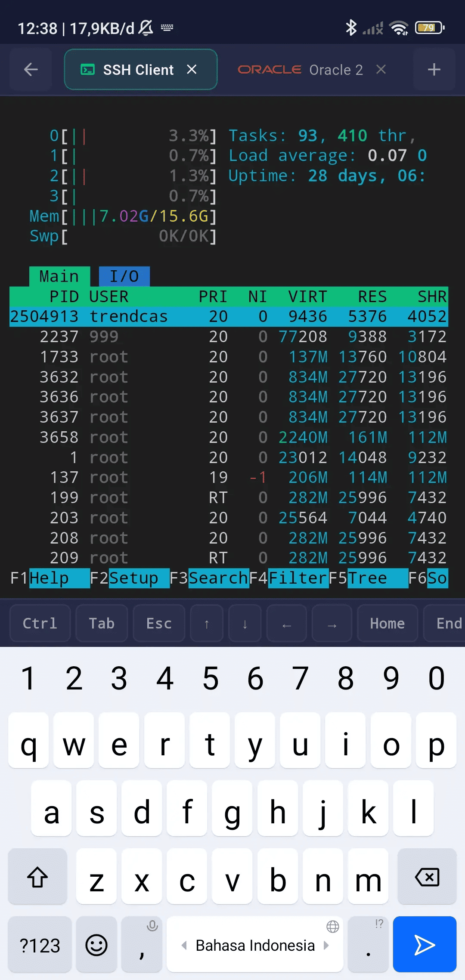Image resolution: width=465 pixels, height=980 pixels.
Task: Tap the down arrow key
Action: point(245,623)
